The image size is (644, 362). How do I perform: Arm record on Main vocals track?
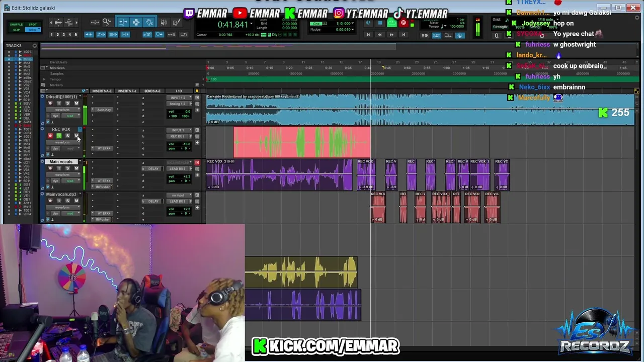tap(50, 168)
